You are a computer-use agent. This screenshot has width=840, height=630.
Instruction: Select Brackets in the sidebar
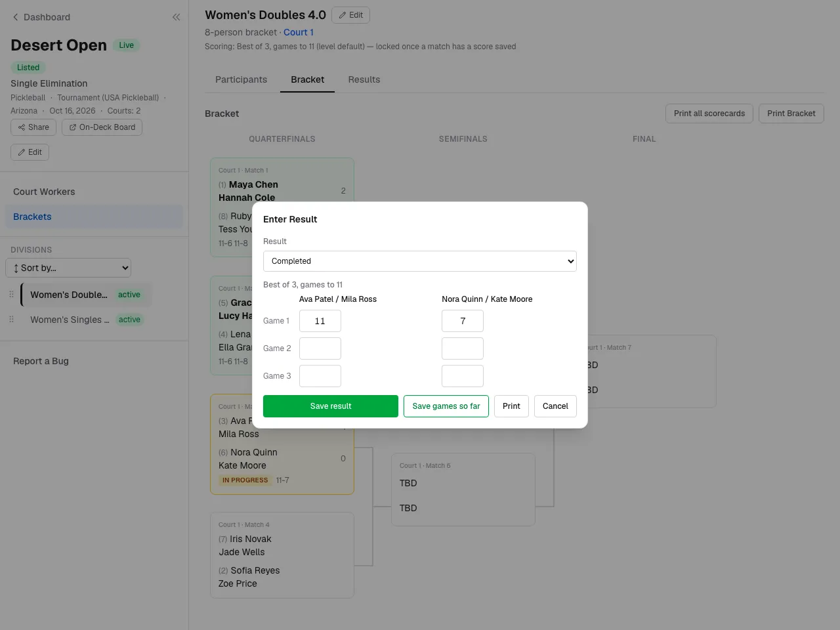tap(94, 217)
